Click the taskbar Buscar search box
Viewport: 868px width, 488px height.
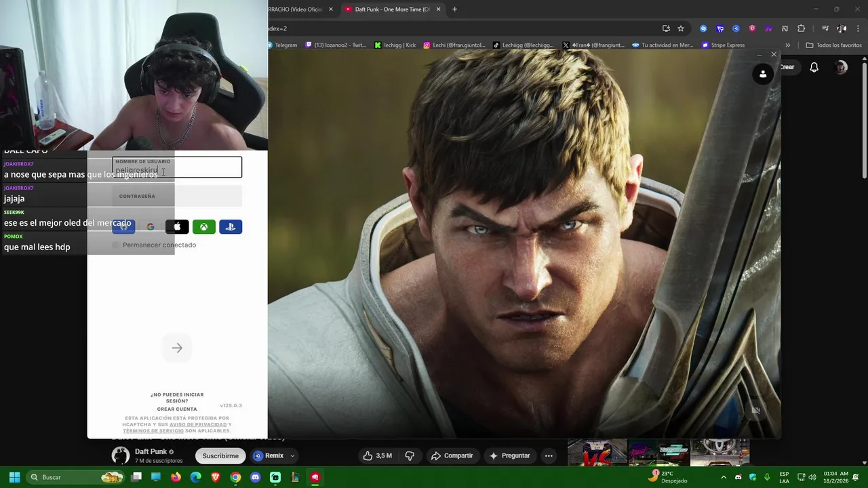[75, 477]
